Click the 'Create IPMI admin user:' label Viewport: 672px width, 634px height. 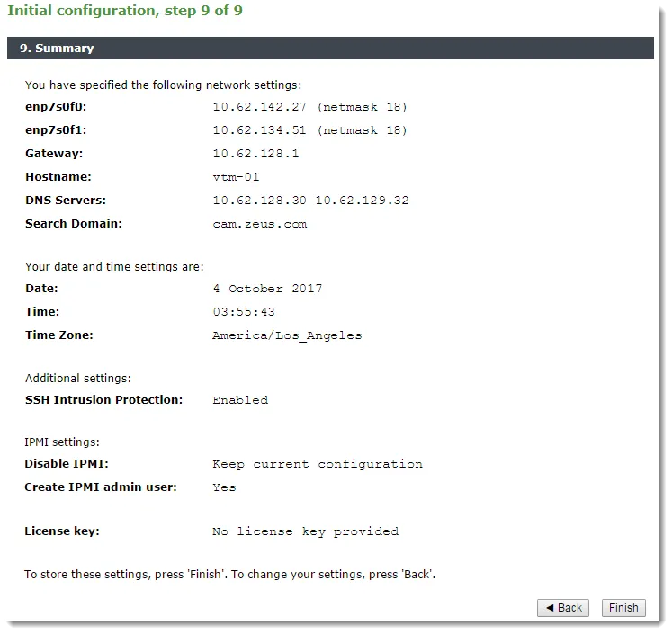coord(101,487)
